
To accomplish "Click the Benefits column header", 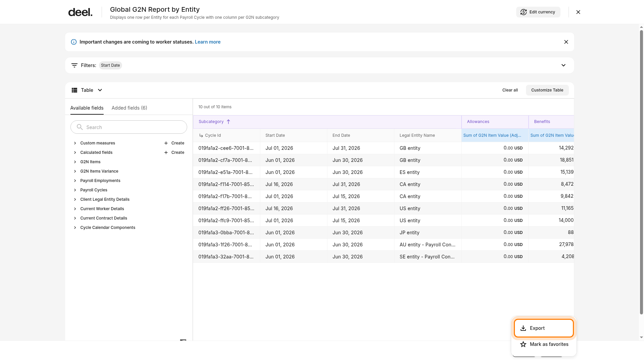I will point(551,122).
